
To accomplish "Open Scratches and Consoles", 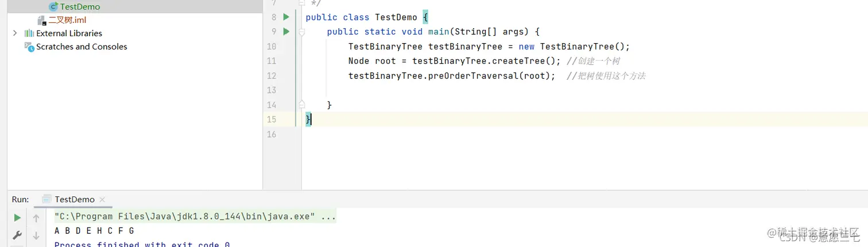I will [x=82, y=47].
